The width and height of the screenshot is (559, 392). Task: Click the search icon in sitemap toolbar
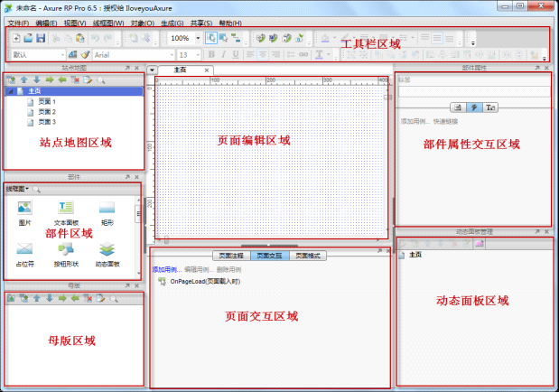(101, 79)
